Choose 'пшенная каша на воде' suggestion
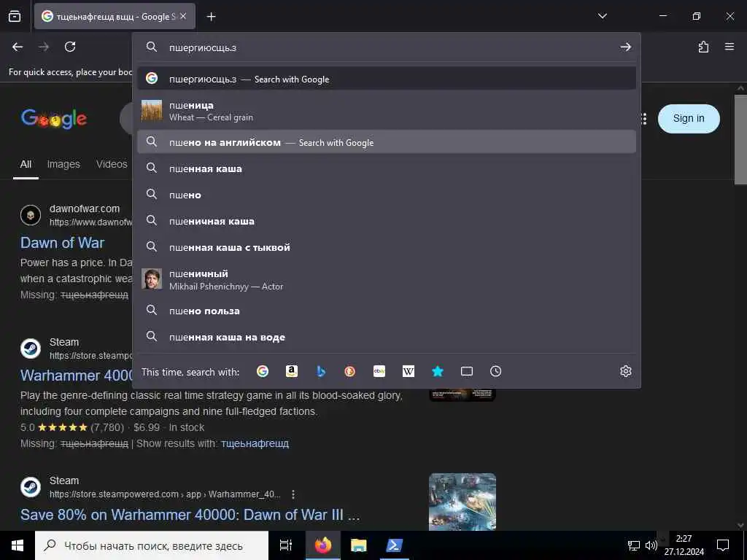747x560 pixels. tap(387, 337)
